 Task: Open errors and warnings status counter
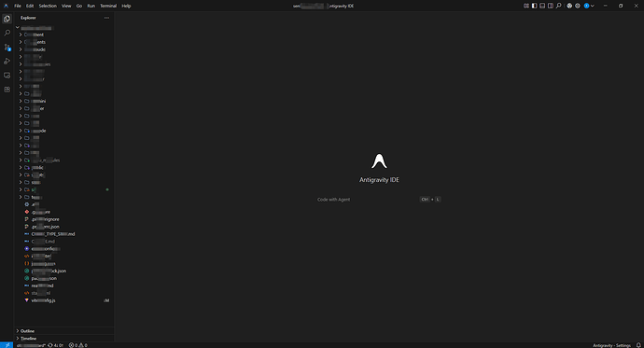coord(78,345)
